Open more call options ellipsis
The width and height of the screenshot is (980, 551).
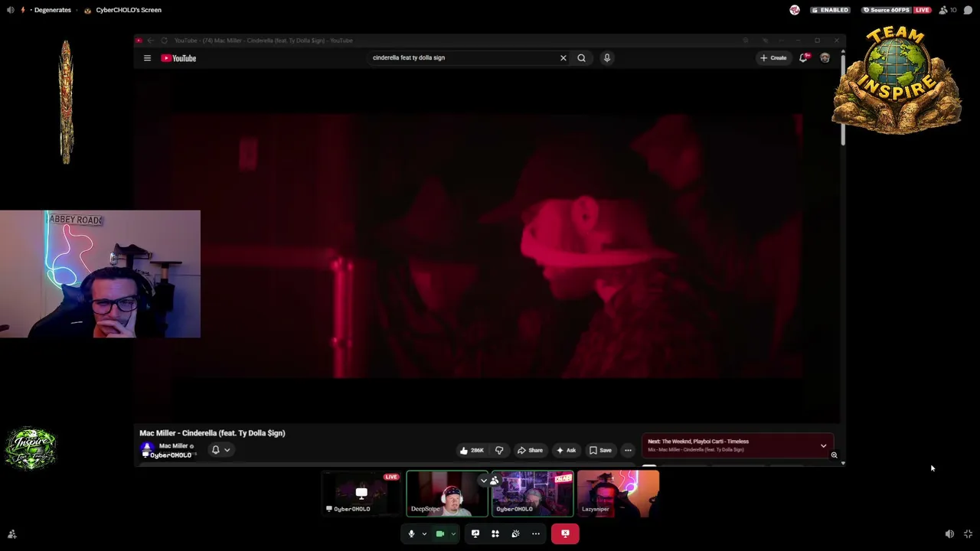coord(536,533)
